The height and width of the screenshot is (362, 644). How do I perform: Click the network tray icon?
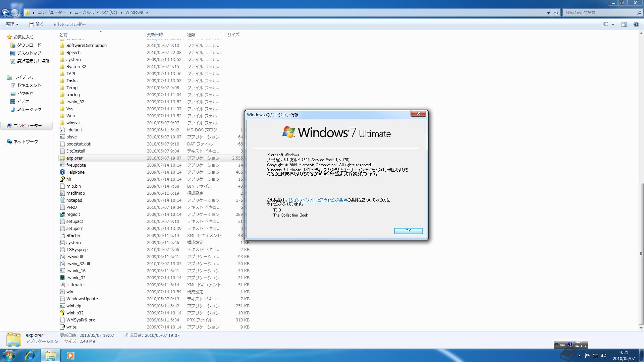[x=596, y=356]
